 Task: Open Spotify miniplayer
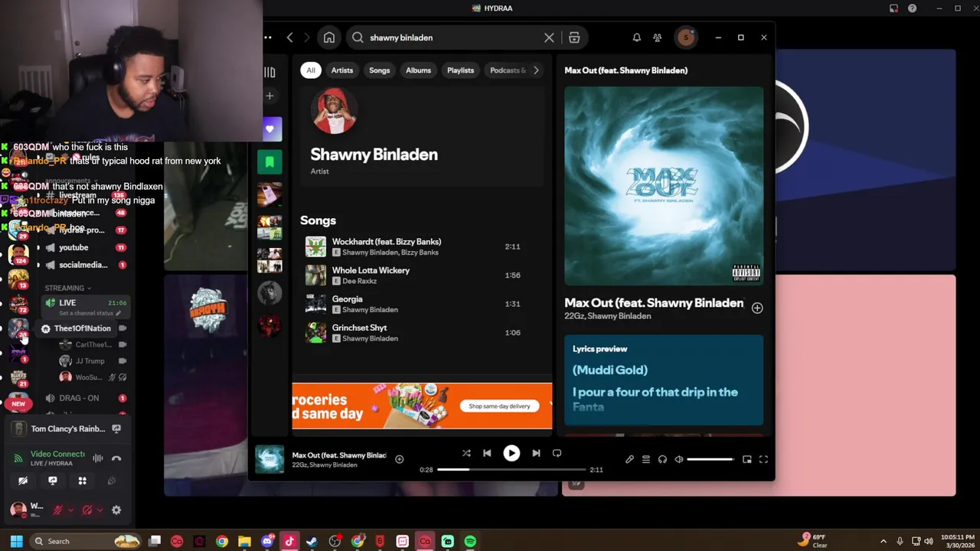(747, 459)
